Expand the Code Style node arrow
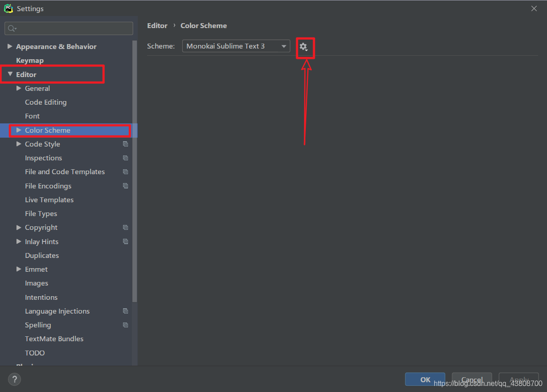The image size is (547, 392). (19, 144)
